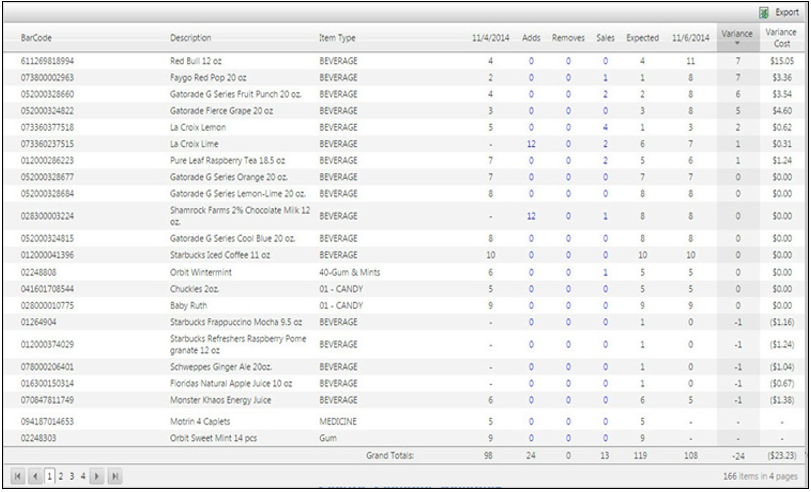
Task: Click the Export label
Action: pos(787,13)
